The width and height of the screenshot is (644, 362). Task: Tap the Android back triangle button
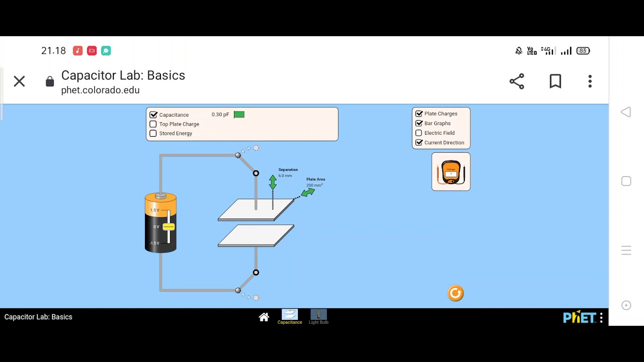[626, 112]
